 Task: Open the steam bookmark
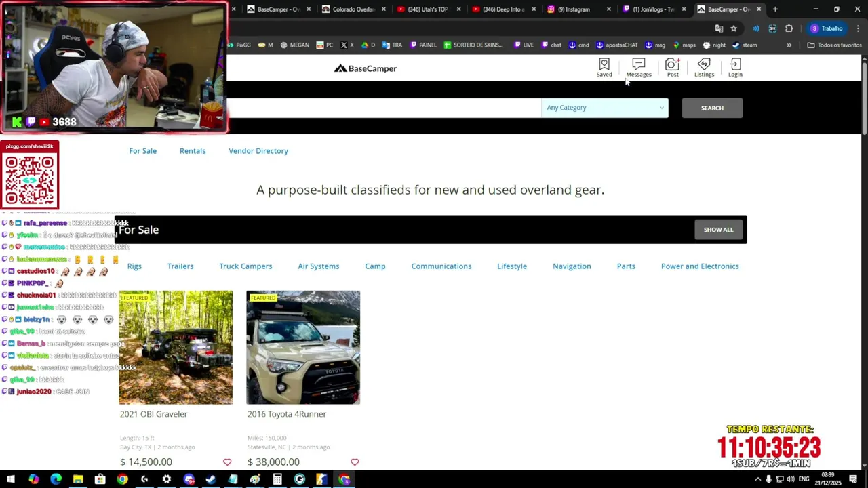click(745, 45)
